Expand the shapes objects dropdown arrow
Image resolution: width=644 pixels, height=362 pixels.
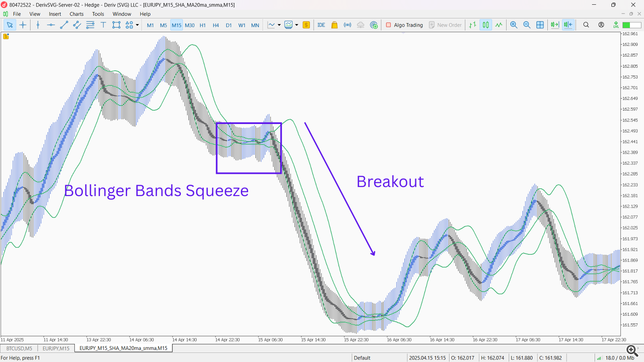(137, 25)
